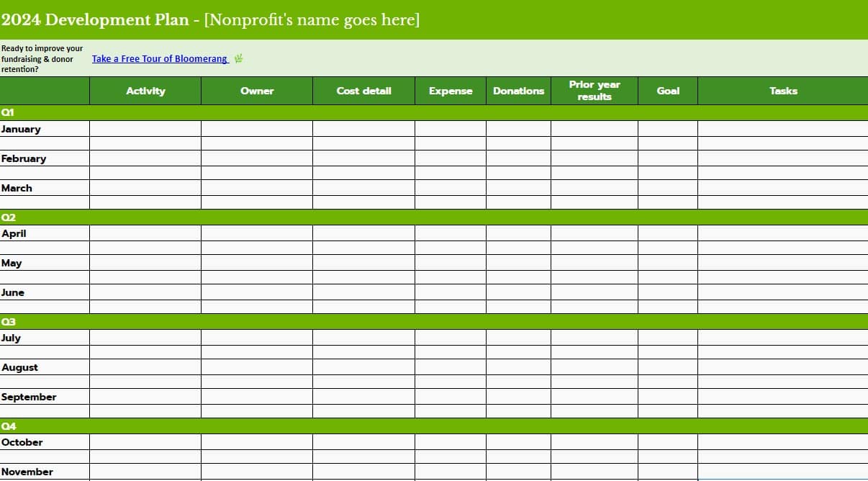The image size is (868, 481).
Task: Click October's empty Goal cell
Action: tap(668, 442)
